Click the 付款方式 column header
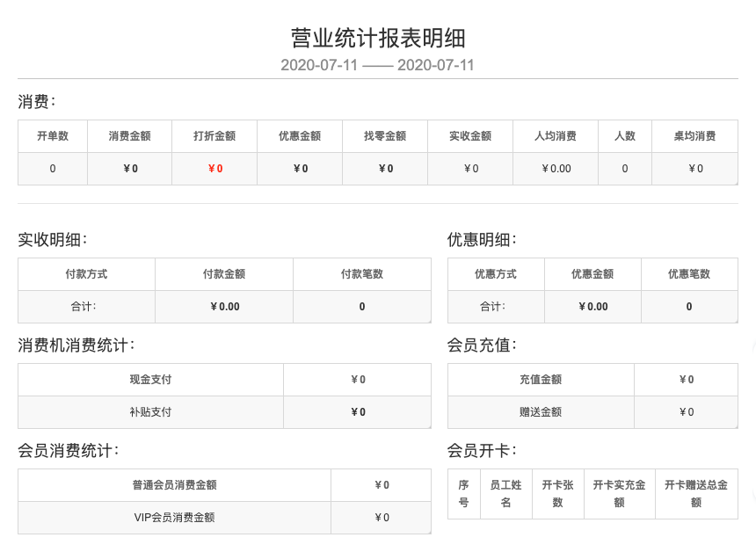756x552 pixels. click(x=86, y=274)
